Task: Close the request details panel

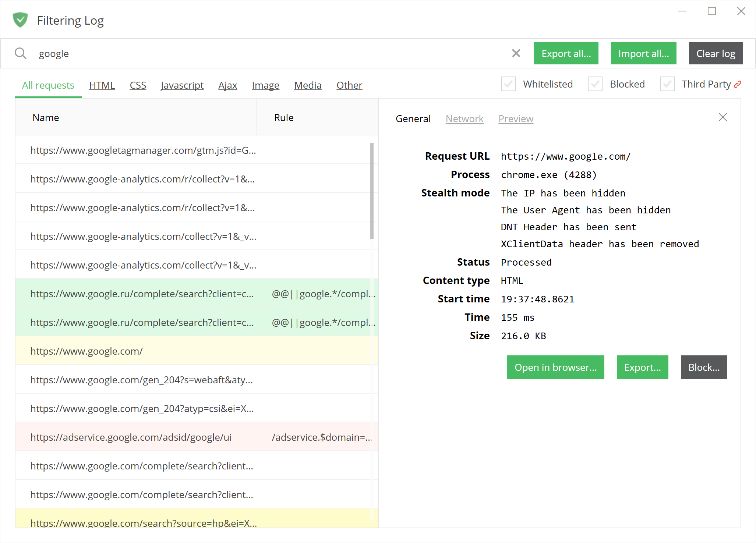Action: coord(723,117)
